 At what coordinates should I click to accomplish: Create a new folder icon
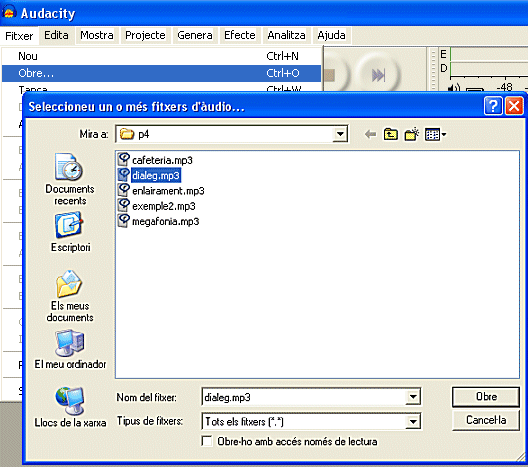click(411, 134)
